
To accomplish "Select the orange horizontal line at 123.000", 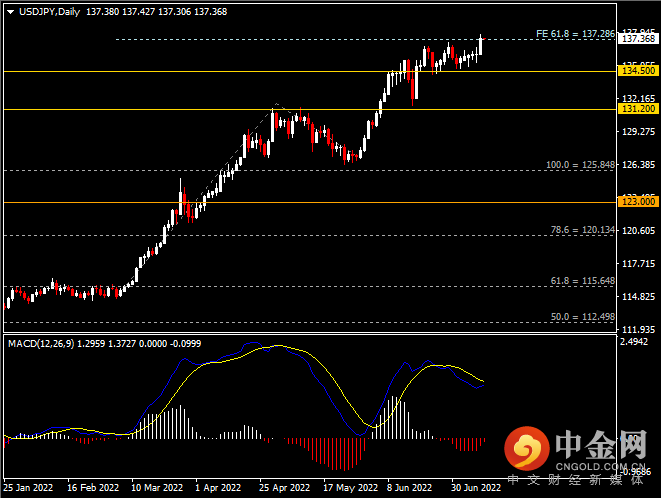I will [310, 202].
